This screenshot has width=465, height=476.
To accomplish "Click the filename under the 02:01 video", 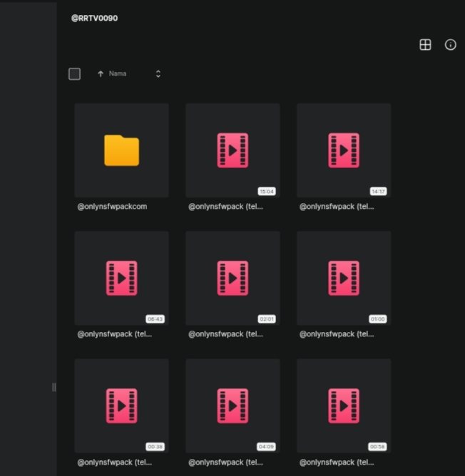I will (226, 334).
